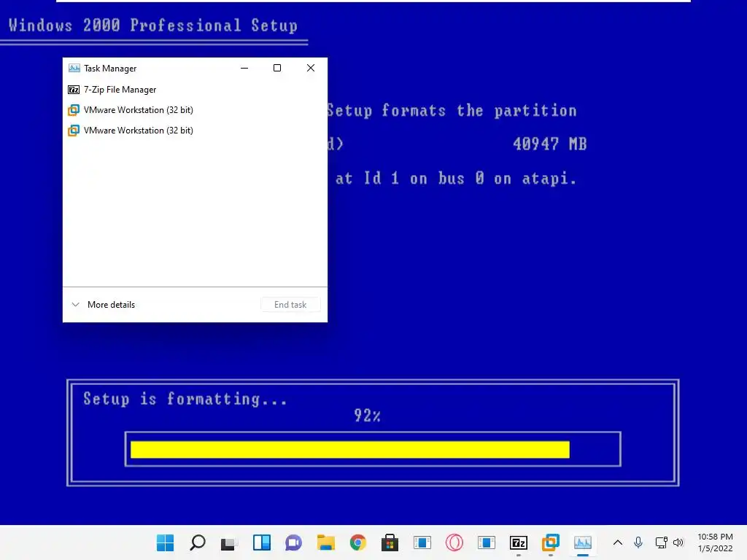This screenshot has width=747, height=560.
Task: Open blue window app left of 7-Zip icon
Action: 487,542
